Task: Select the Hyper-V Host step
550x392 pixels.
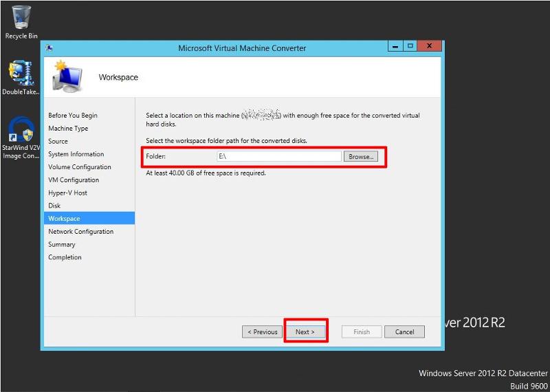Action: (67, 193)
